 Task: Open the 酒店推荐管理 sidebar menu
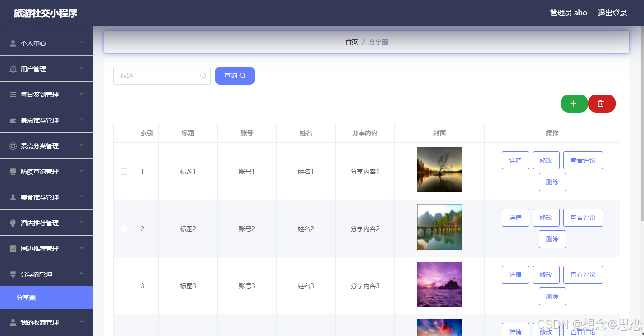46,223
